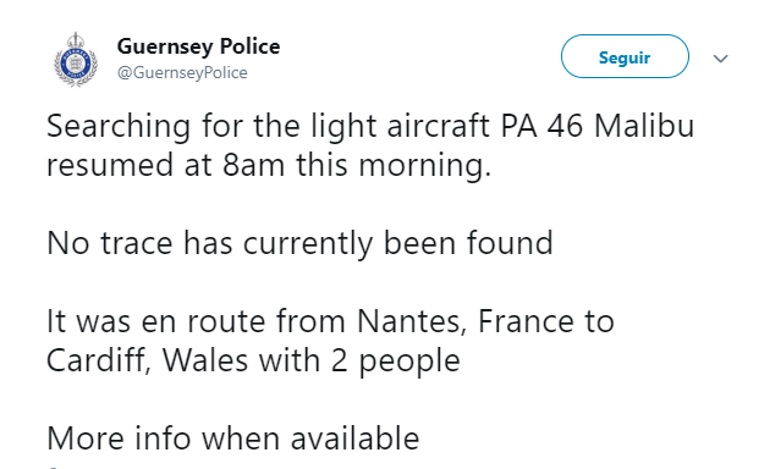Click the '2 people' text in tweet
The width and height of the screenshot is (770, 469).
click(396, 362)
